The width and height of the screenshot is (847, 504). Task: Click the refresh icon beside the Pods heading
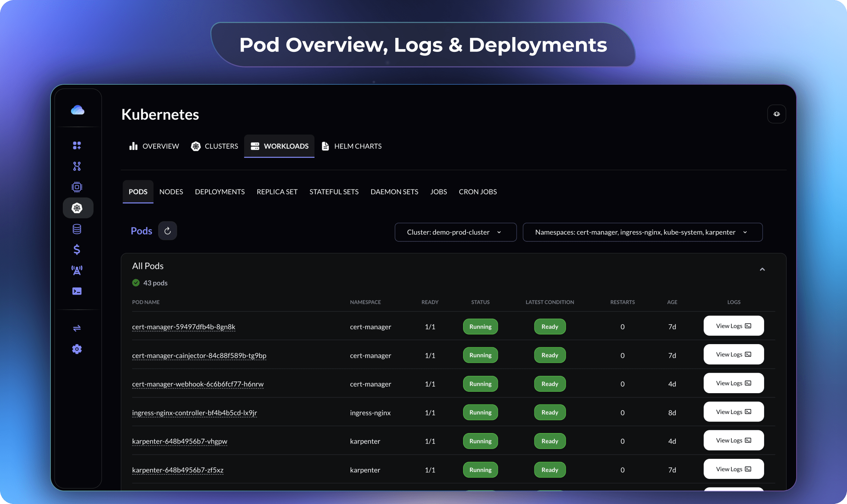pos(168,230)
